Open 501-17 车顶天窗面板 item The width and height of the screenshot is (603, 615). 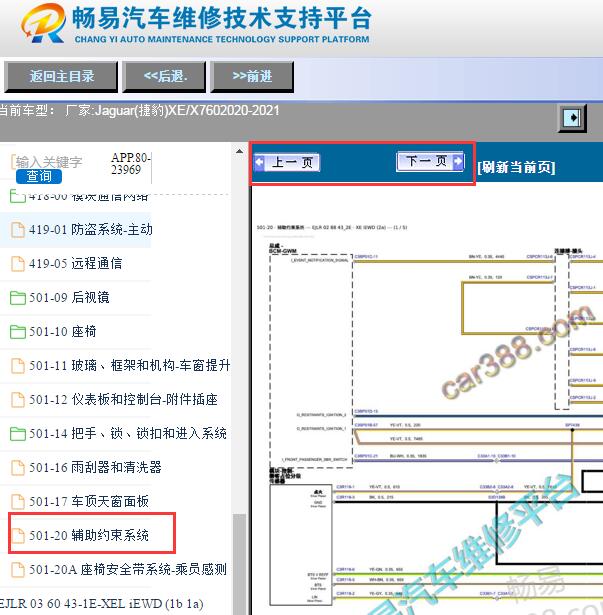tap(89, 502)
